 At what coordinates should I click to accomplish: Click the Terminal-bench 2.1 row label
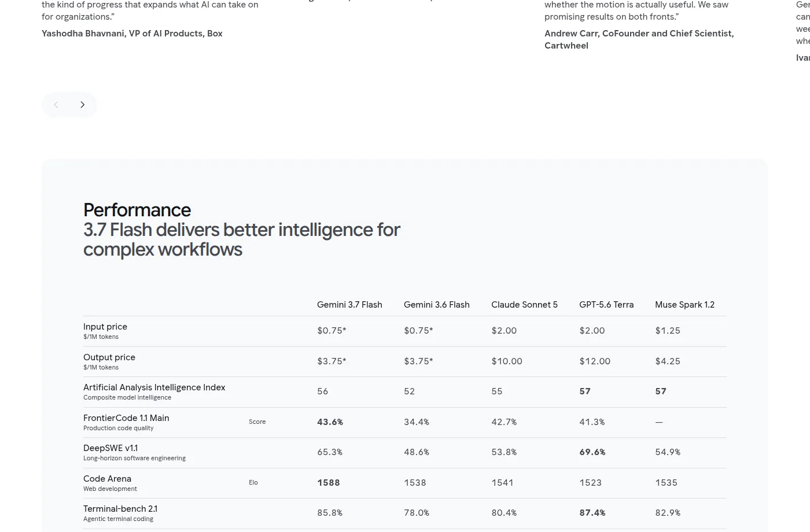(120, 509)
